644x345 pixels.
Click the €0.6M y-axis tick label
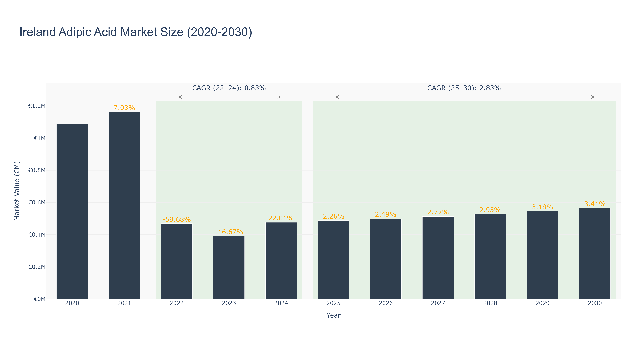[37, 203]
